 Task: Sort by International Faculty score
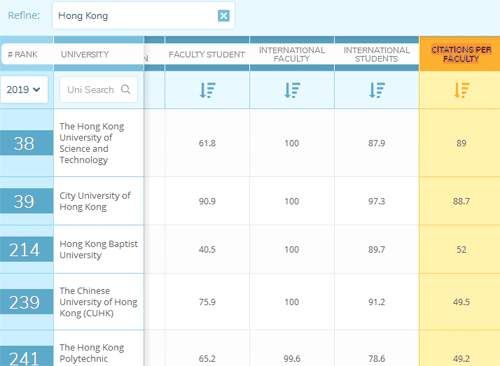click(292, 90)
